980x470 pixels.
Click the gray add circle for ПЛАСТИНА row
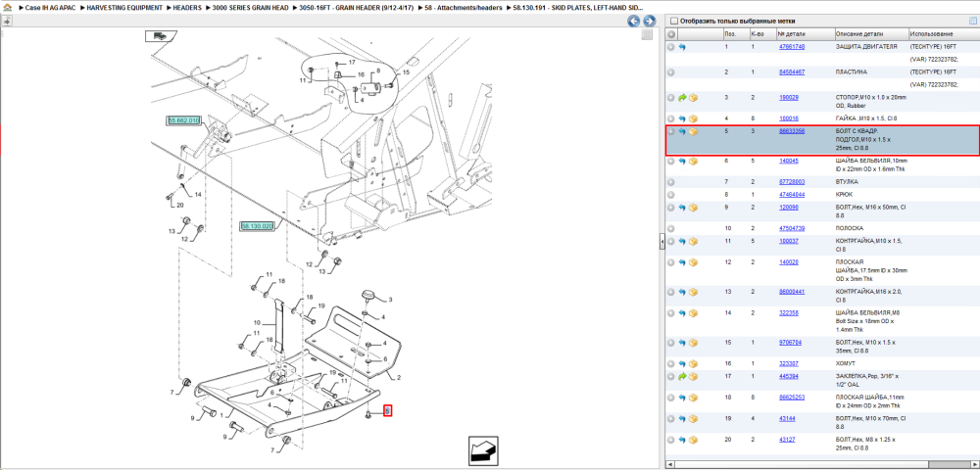670,72
